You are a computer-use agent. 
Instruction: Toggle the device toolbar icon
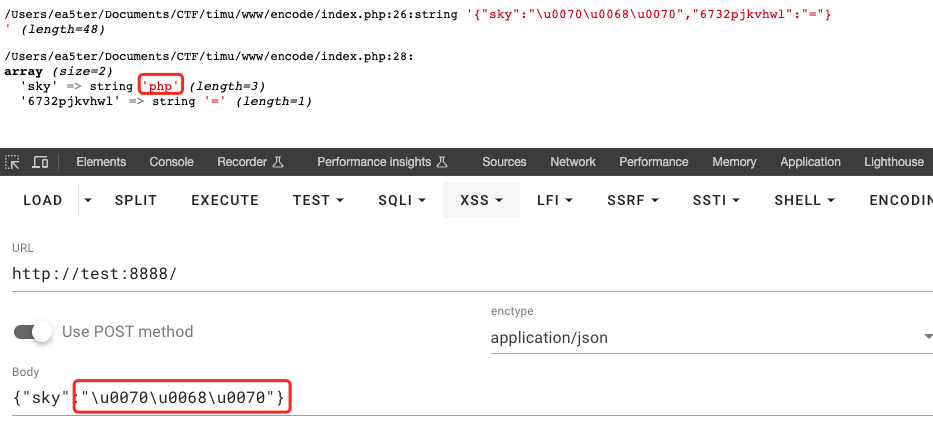40,162
